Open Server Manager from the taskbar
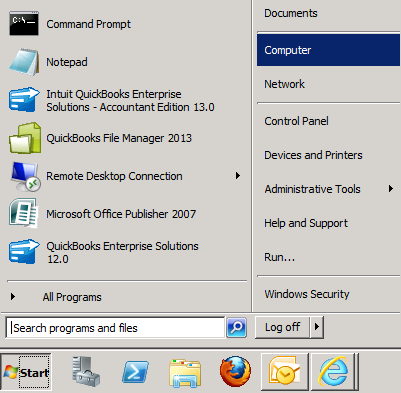Screen dimensions: 401x393 pos(86,371)
